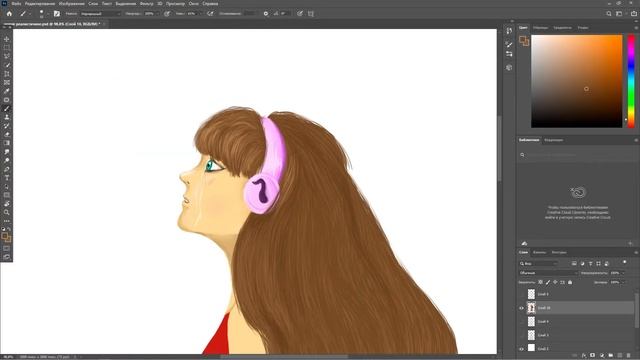This screenshot has width=640, height=360.
Task: Open the History panel icon in the collapsed dock
Action: click(509, 31)
